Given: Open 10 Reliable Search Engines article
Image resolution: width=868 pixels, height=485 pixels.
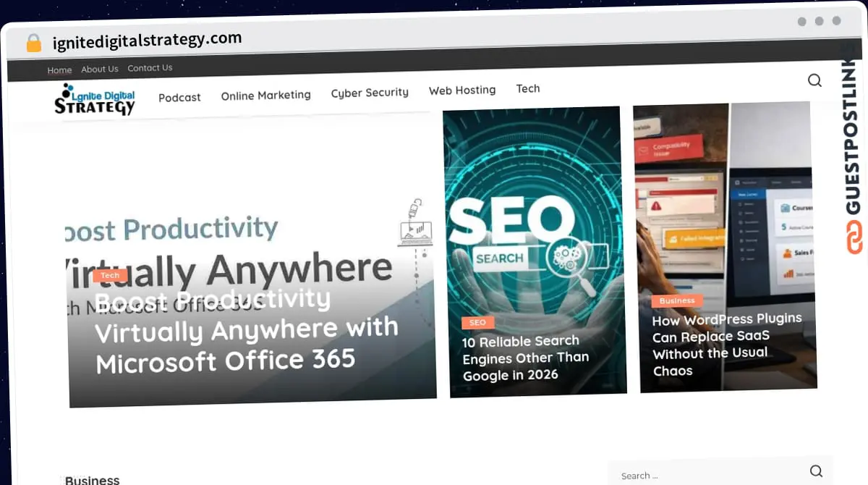Looking at the screenshot, I should click(526, 358).
